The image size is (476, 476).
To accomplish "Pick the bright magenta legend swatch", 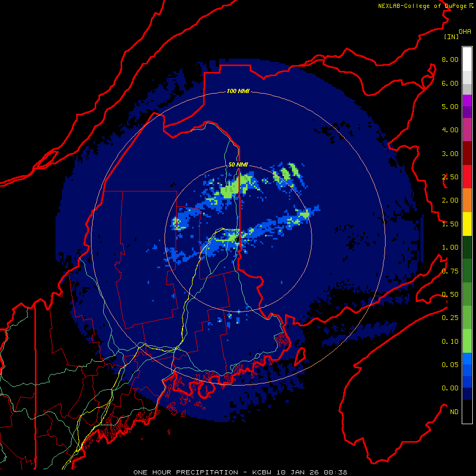I will pyautogui.click(x=467, y=100).
